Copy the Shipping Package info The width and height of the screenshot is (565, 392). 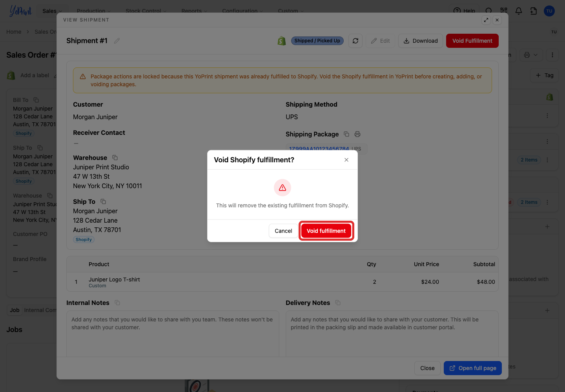tap(346, 134)
